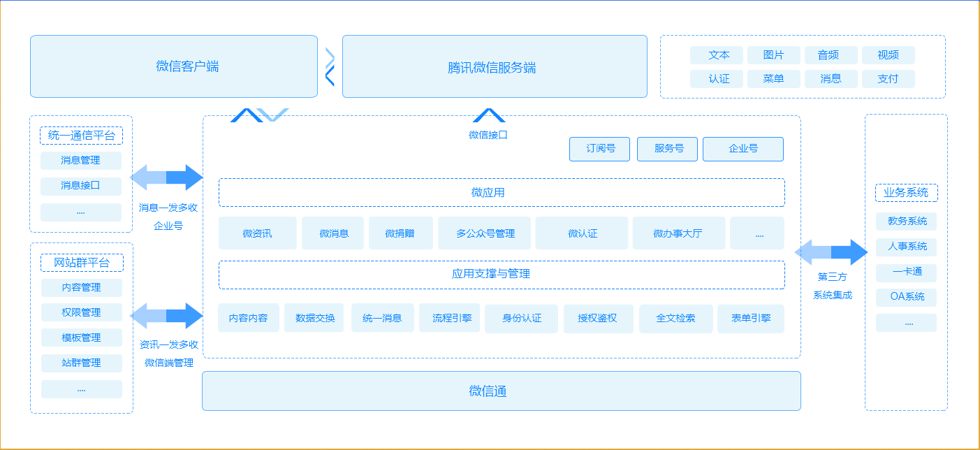Open the 微捐赠 module
The height and width of the screenshot is (450, 980).
(x=401, y=233)
